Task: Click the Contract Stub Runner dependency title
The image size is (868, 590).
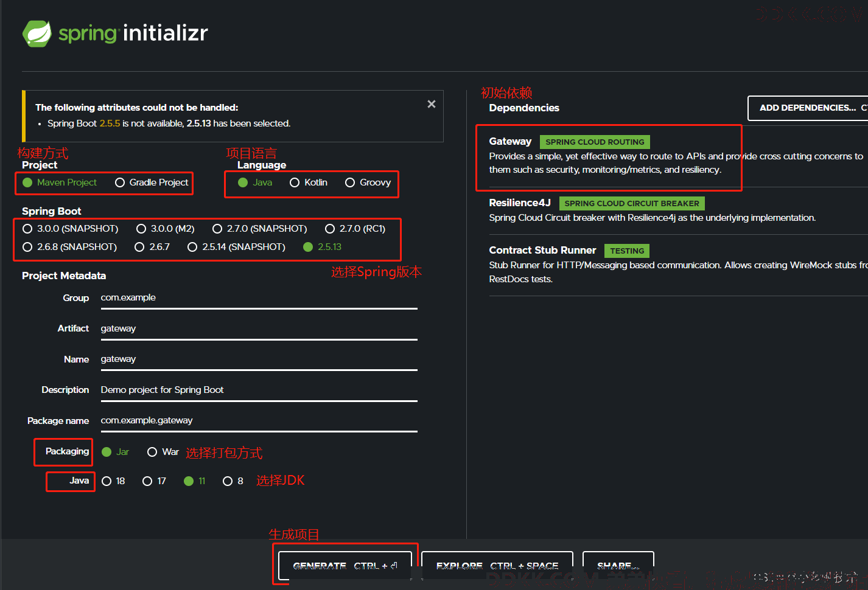Action: [542, 250]
